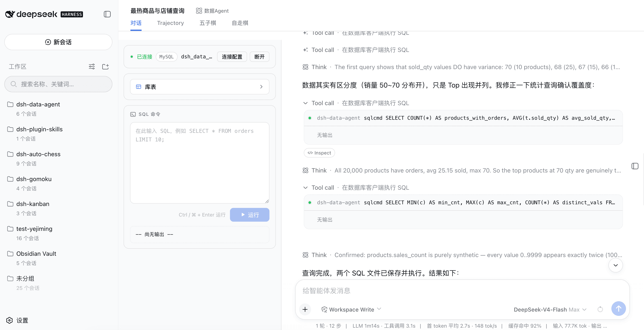Add new workspace folder icon
The height and width of the screenshot is (330, 644).
click(106, 67)
